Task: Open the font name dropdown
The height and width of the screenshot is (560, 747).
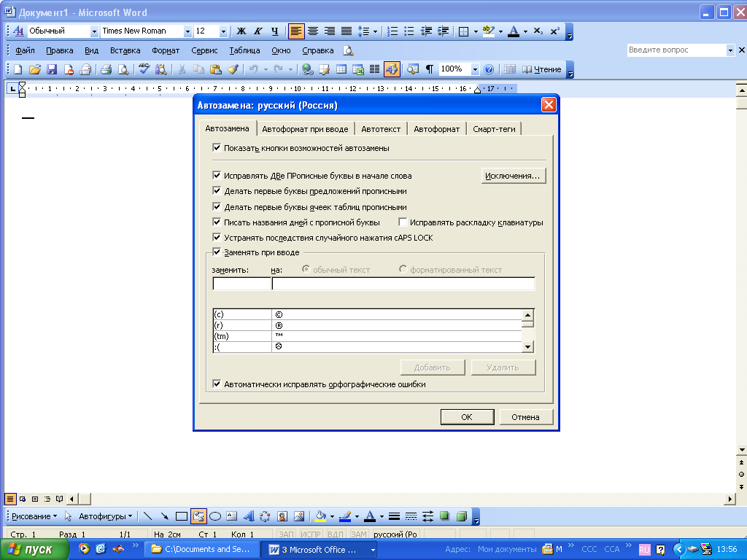Action: [187, 31]
